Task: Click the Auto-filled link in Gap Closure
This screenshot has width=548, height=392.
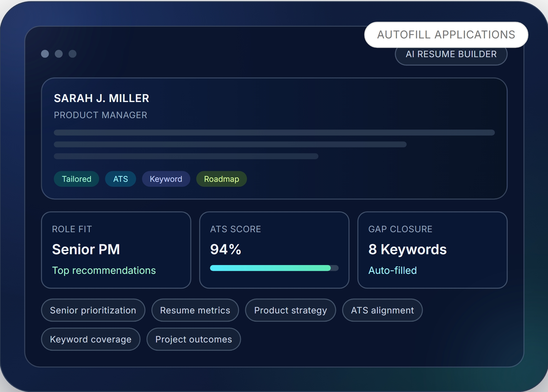Action: (x=392, y=270)
